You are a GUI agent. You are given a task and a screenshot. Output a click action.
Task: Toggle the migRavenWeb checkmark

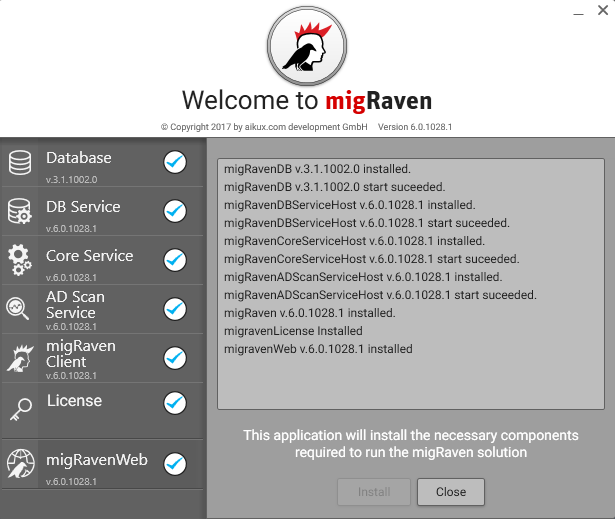(x=175, y=464)
